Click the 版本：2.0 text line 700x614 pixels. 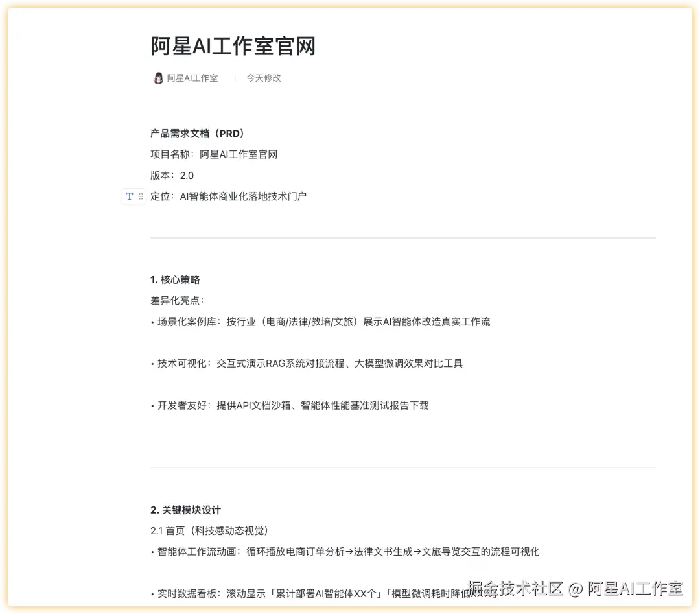[170, 175]
